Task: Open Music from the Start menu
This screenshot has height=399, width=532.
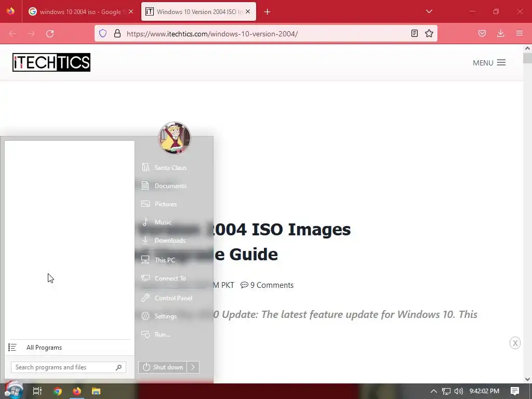Action: [163, 222]
